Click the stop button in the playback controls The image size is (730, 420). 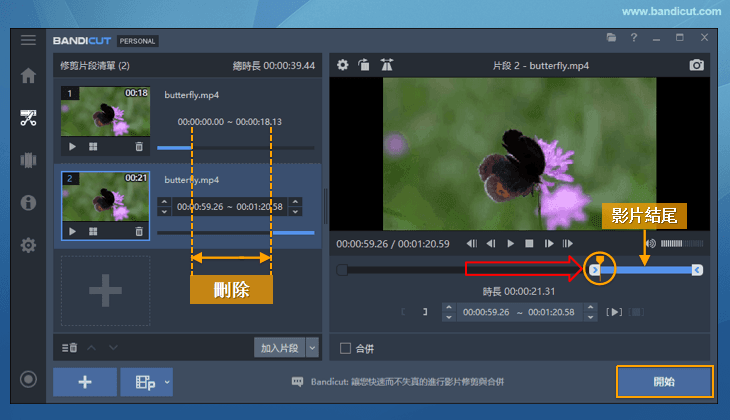tap(530, 243)
